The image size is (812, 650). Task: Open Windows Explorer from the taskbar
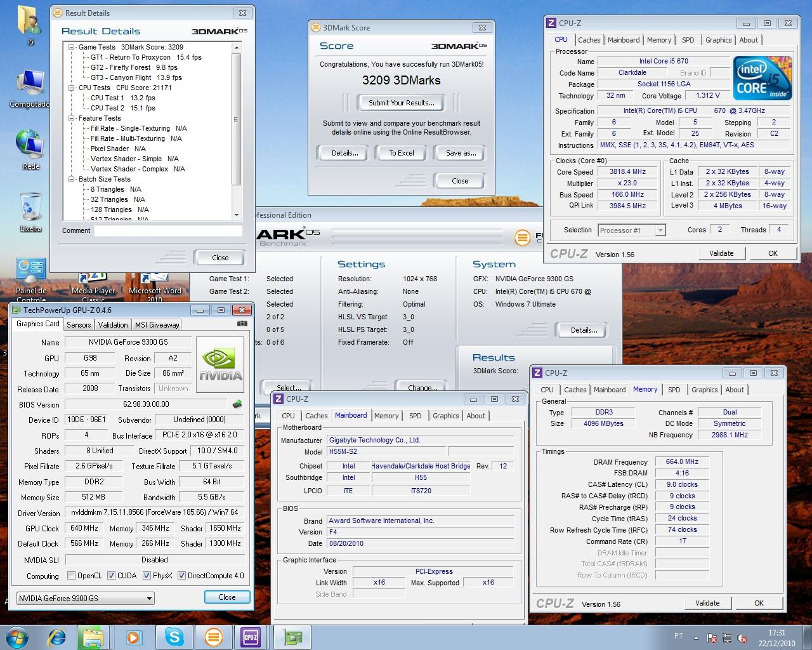(x=92, y=637)
